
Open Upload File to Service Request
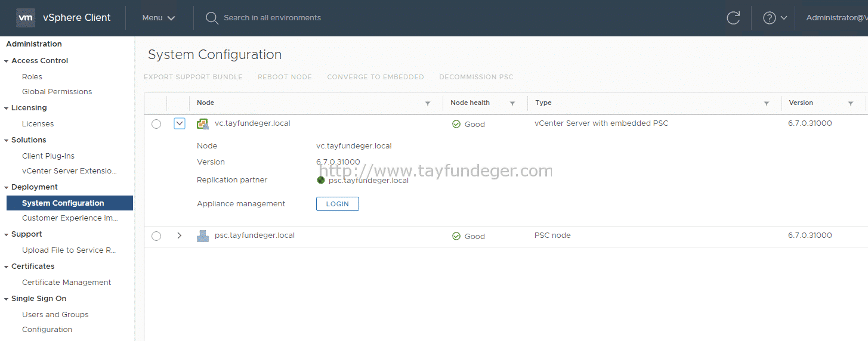tap(69, 250)
